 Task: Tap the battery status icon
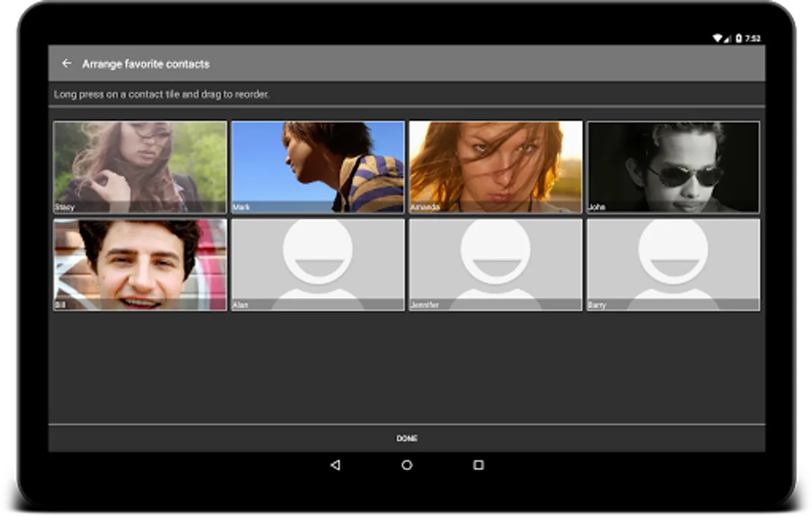click(x=739, y=38)
